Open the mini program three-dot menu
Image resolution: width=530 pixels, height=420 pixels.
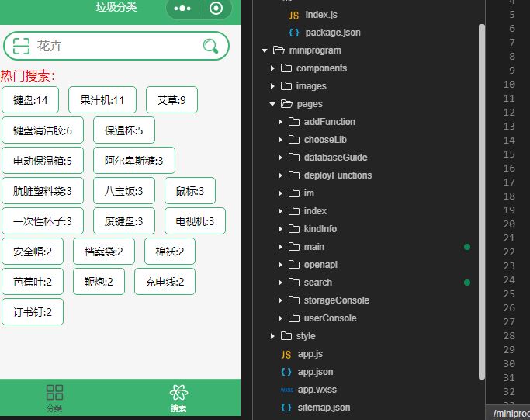point(182,8)
